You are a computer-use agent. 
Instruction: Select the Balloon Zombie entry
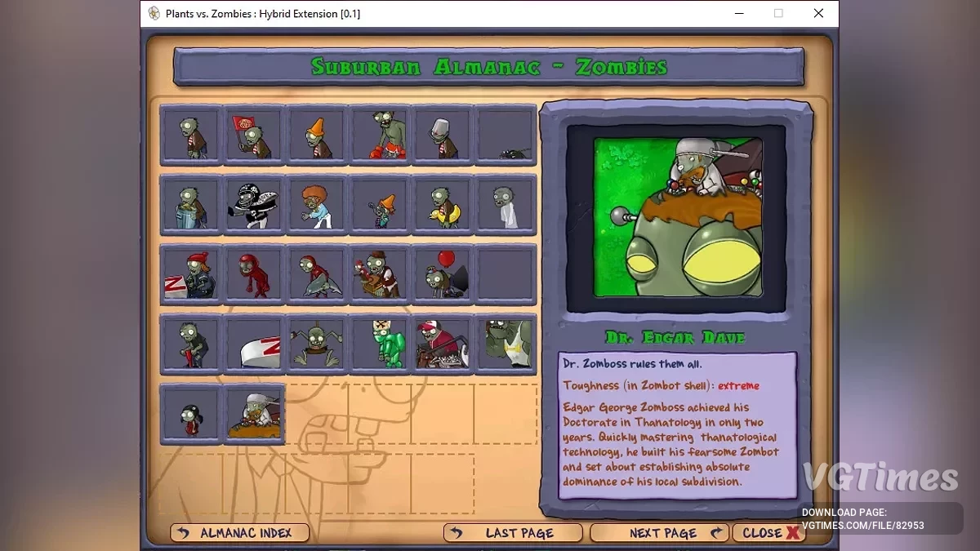click(x=443, y=275)
